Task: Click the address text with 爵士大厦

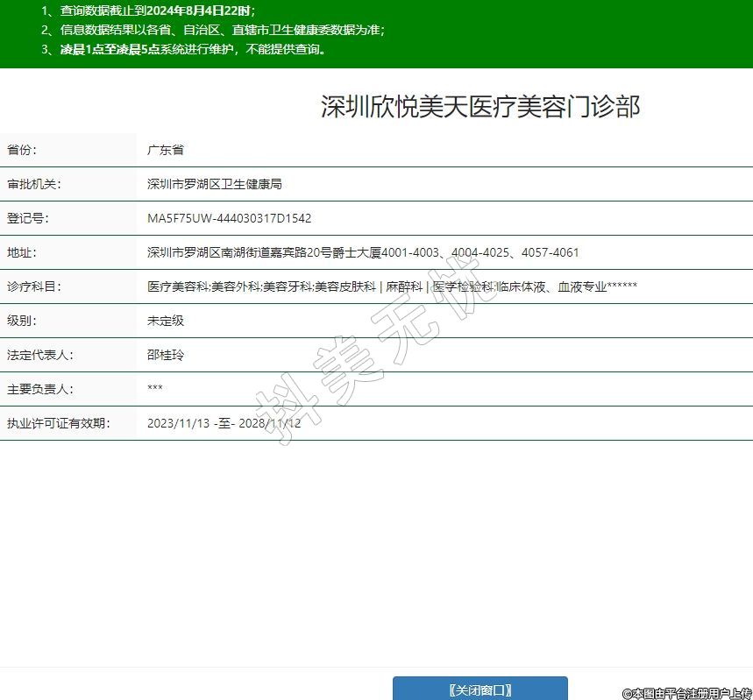Action: point(363,252)
